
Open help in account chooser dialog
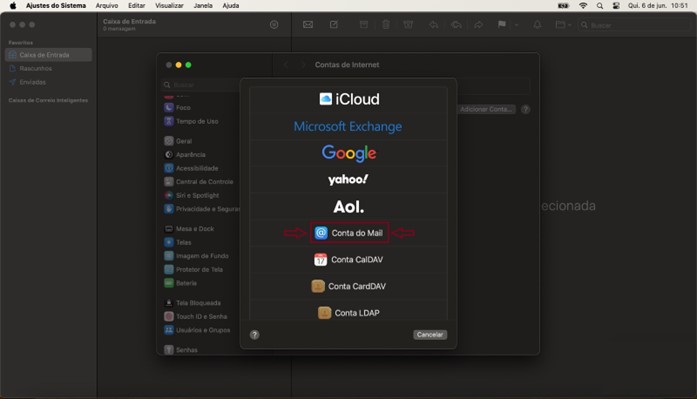254,335
